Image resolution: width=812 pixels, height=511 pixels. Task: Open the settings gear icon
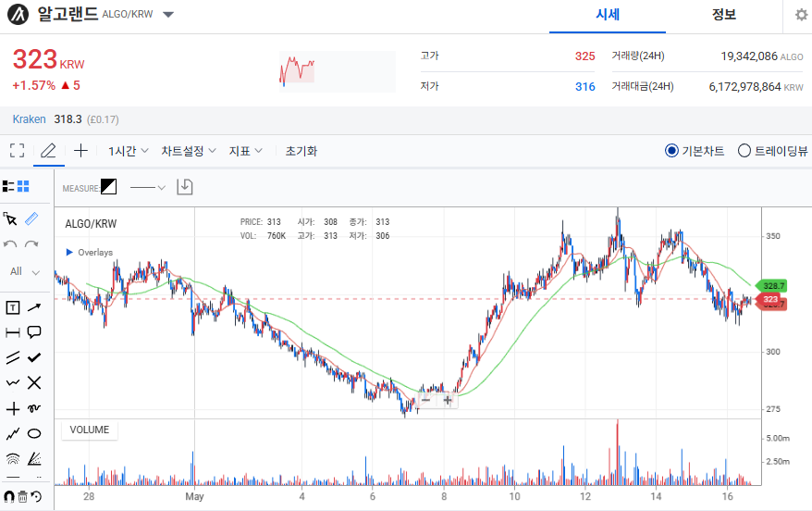801,15
